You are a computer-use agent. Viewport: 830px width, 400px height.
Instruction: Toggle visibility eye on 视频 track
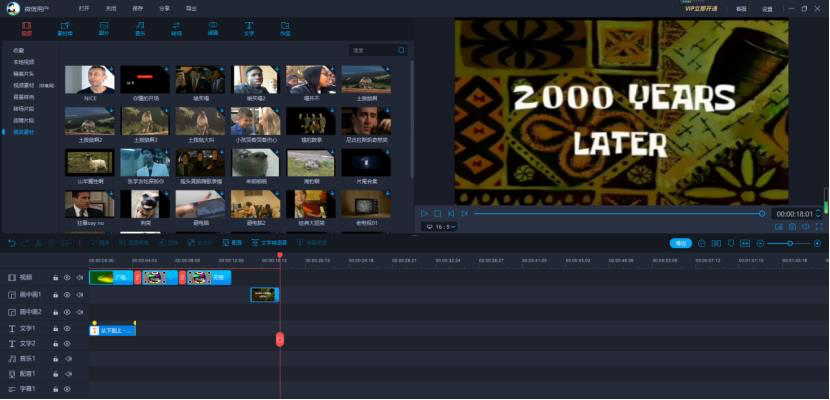[67, 277]
